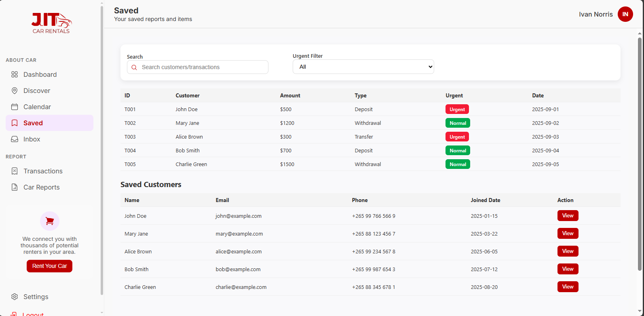Click the Joined Date column header

486,200
